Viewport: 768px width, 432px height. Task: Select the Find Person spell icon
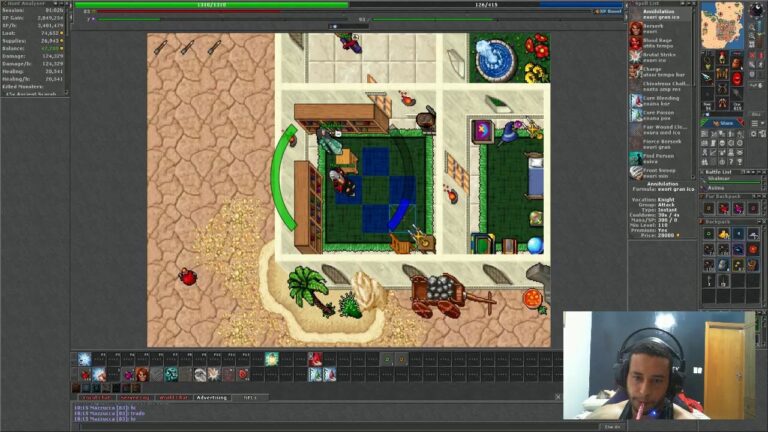click(x=636, y=158)
